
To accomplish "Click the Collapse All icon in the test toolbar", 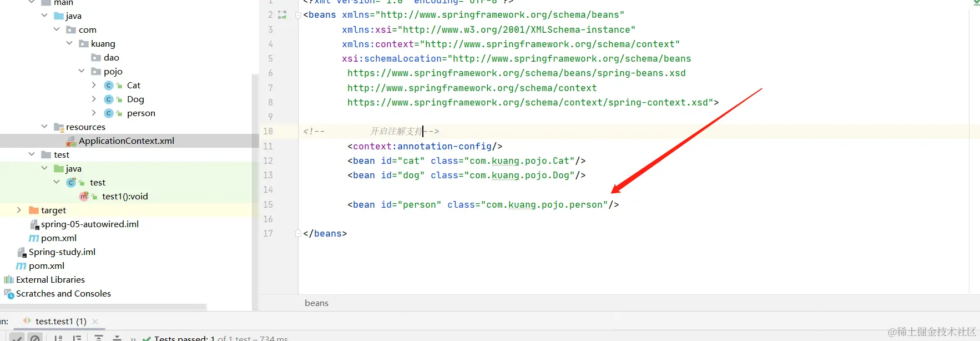I will (x=117, y=338).
